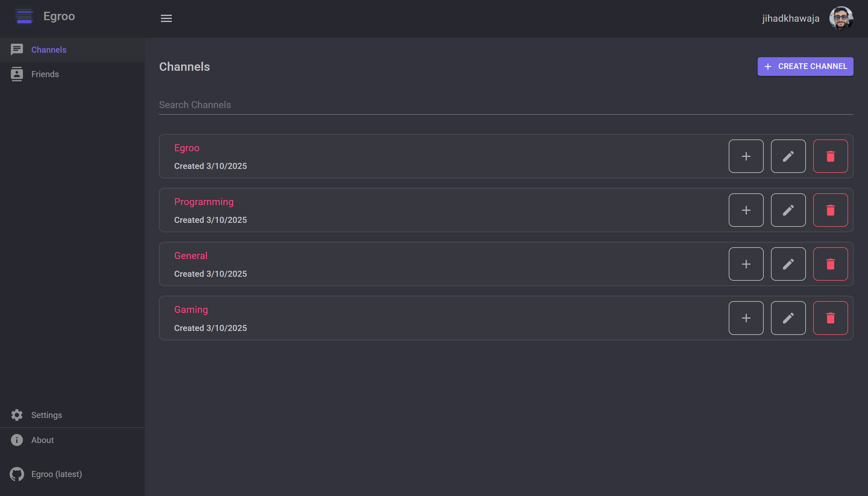The height and width of the screenshot is (496, 868).
Task: Toggle the hamburger sidebar menu
Action: pos(166,18)
